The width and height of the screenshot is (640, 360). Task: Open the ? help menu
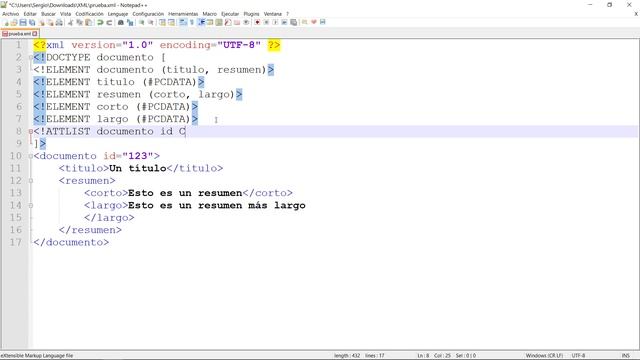[287, 14]
